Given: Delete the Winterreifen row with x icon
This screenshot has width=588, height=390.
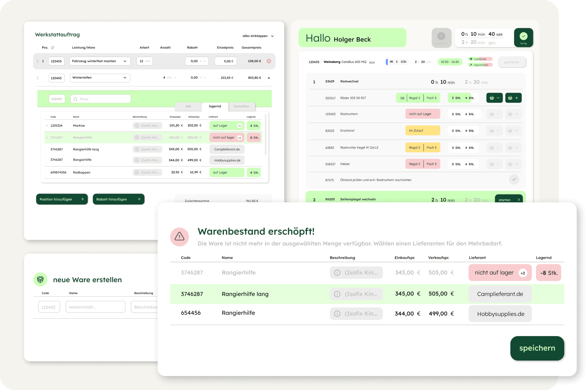Looking at the screenshot, I should (269, 78).
